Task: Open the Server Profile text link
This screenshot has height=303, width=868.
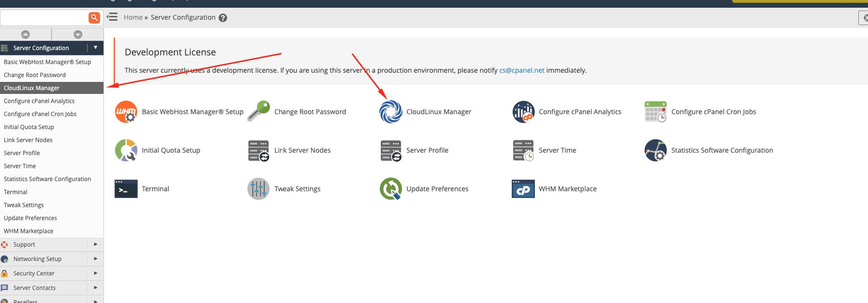Action: pyautogui.click(x=428, y=150)
